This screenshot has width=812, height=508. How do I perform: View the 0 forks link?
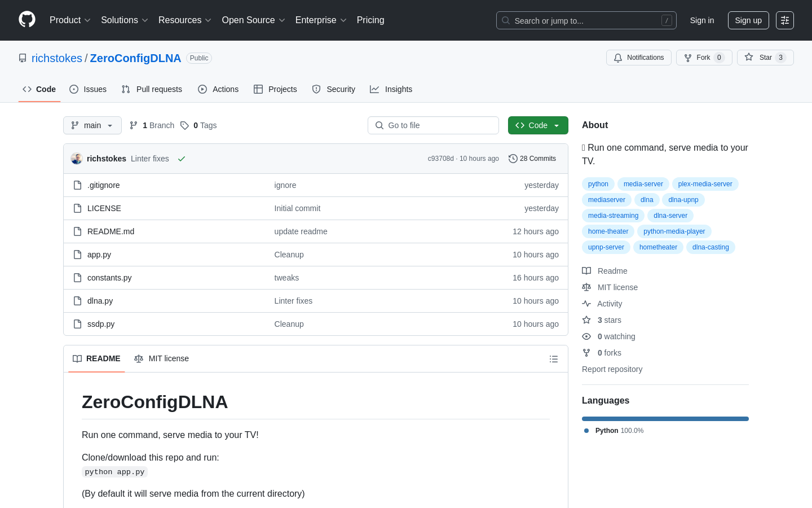pos(602,353)
